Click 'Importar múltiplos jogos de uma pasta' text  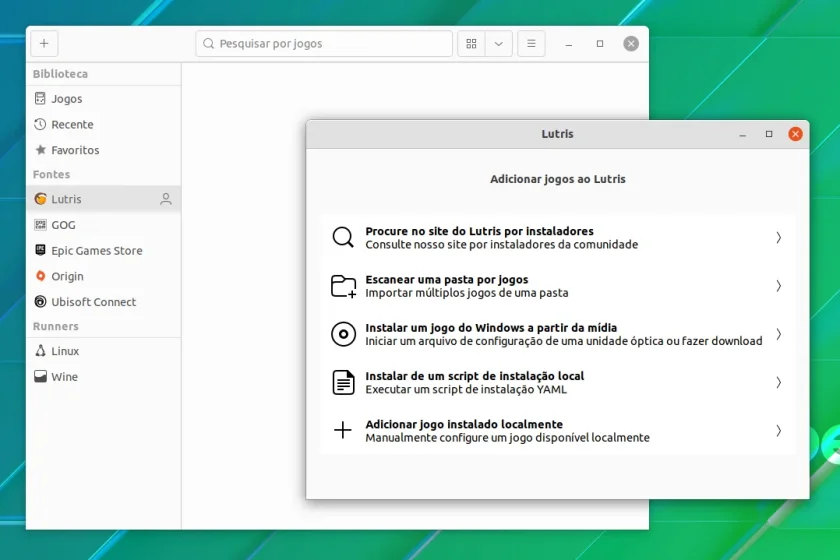(x=467, y=293)
